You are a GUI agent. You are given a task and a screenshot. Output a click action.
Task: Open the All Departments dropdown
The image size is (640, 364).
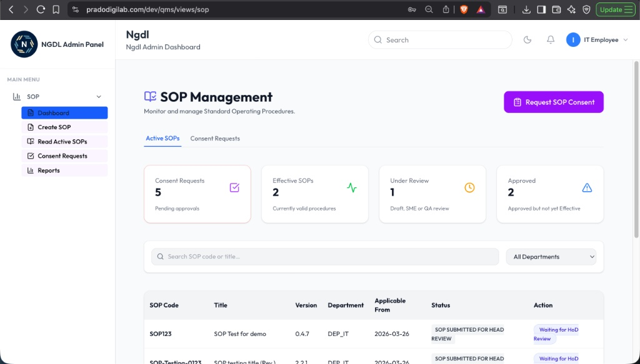click(551, 257)
